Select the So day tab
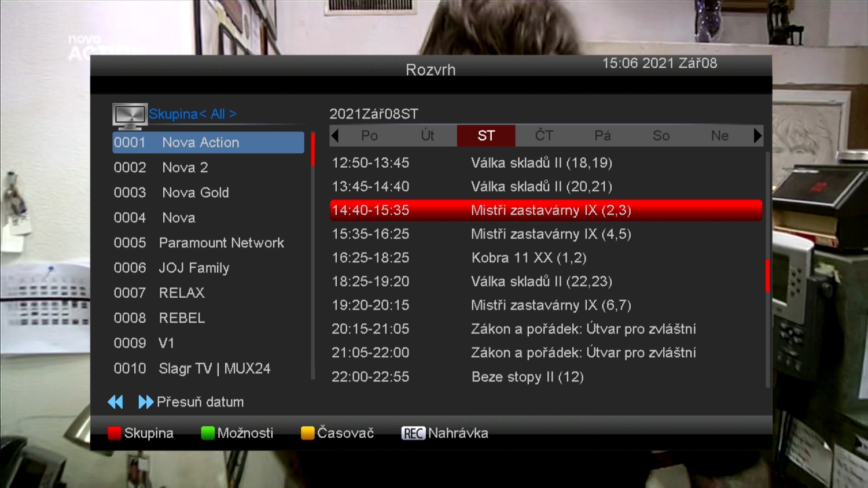Screen dimensions: 868x488 [x=661, y=136]
